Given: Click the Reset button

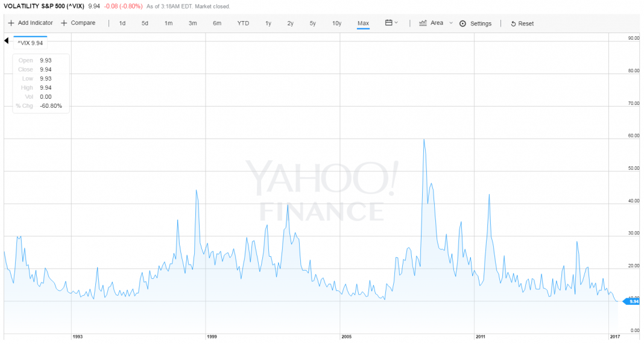Looking at the screenshot, I should (522, 24).
